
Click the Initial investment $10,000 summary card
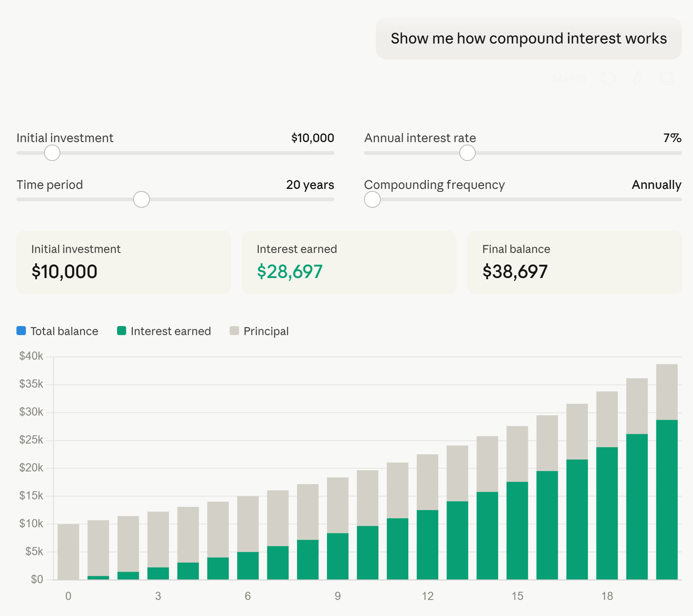coord(123,262)
